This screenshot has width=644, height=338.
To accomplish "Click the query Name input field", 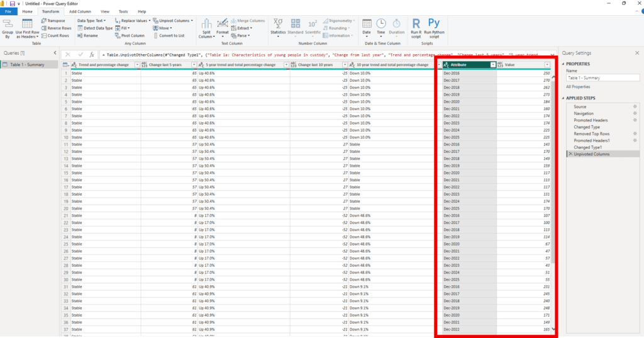I will pyautogui.click(x=602, y=78).
